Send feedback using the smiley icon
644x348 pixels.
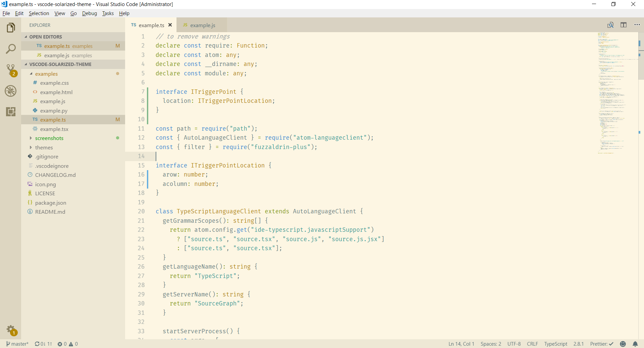tap(623, 344)
